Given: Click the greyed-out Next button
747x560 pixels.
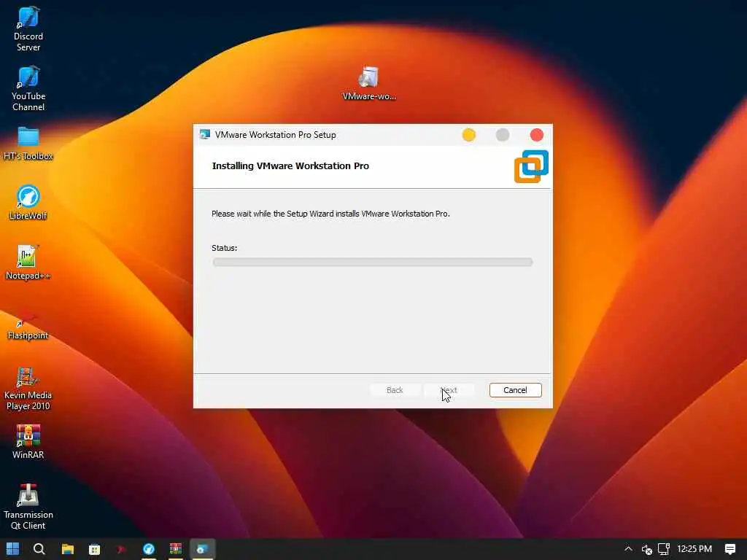Looking at the screenshot, I should (449, 390).
